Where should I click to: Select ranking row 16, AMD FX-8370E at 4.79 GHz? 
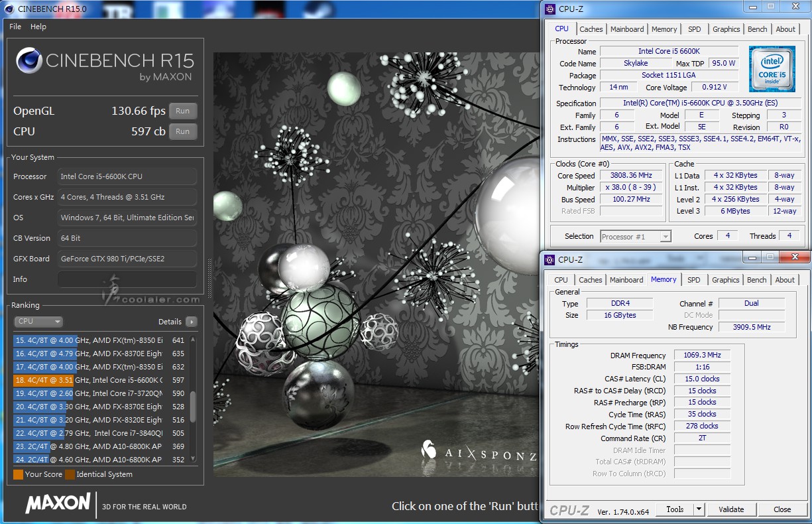(100, 354)
